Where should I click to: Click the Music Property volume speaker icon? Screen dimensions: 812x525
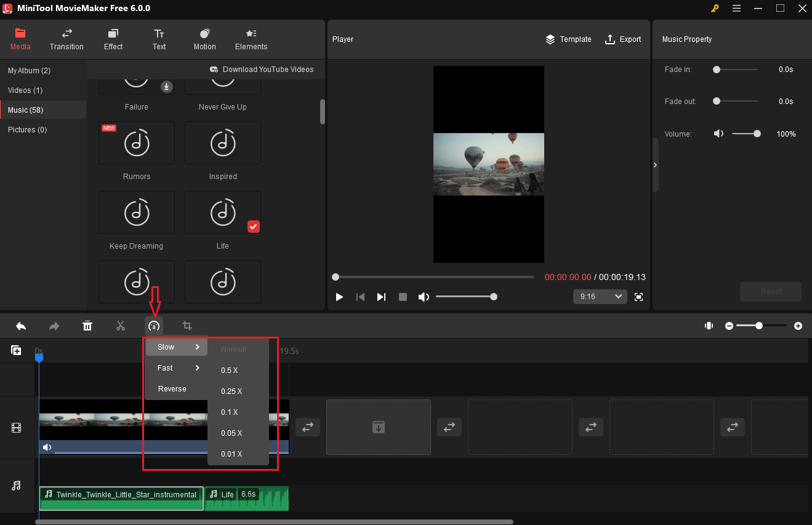click(718, 134)
